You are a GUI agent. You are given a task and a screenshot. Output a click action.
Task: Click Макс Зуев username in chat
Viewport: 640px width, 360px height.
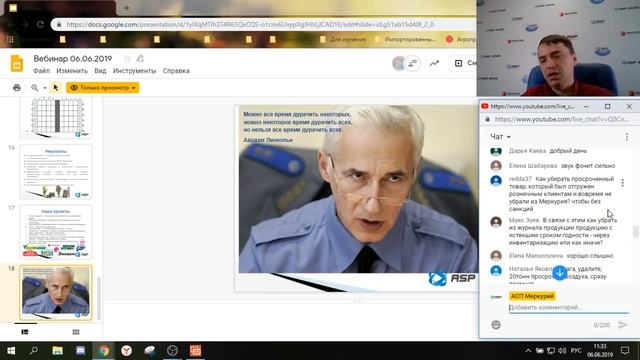point(524,220)
